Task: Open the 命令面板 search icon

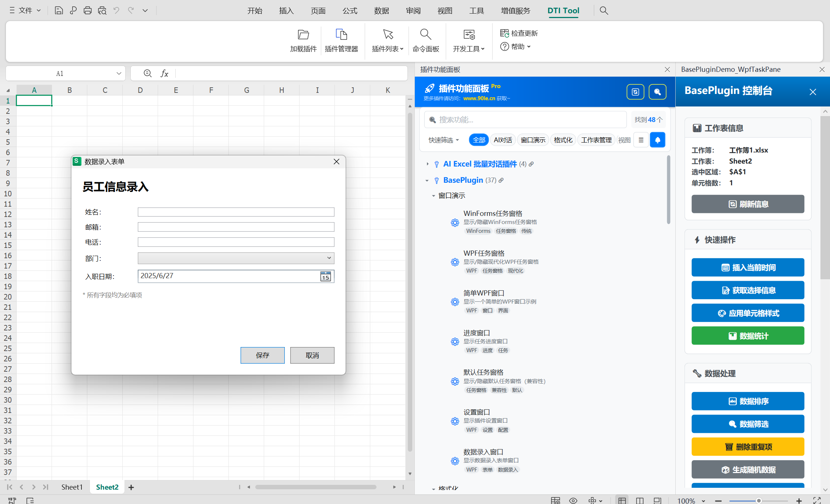Action: click(x=425, y=35)
